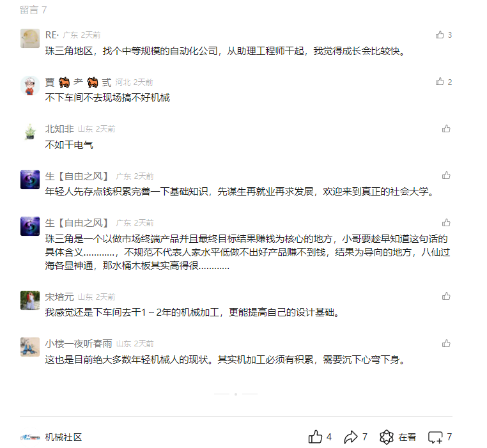
Task: Click the cartoon avatar of 賈 user
Action: click(x=30, y=86)
